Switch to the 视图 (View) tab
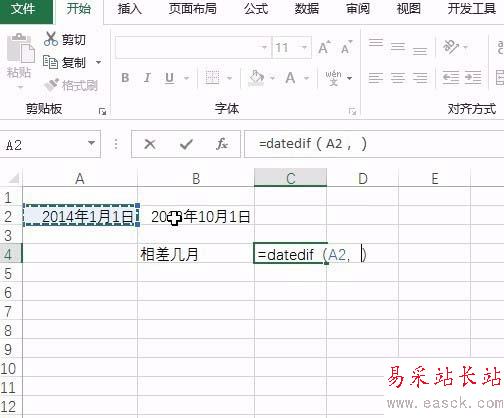 click(408, 9)
